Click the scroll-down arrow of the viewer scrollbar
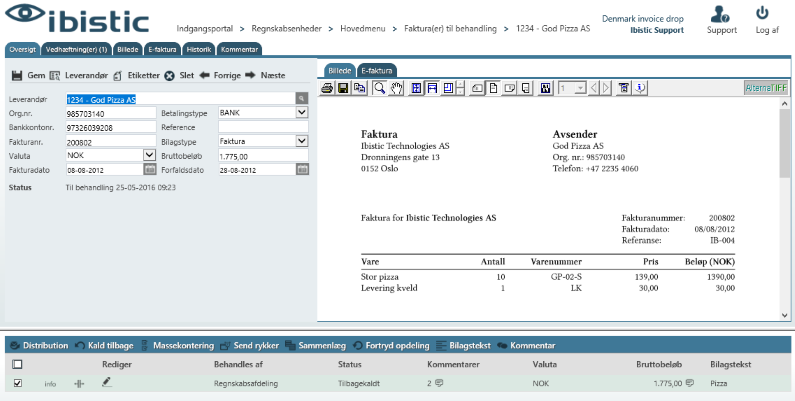Viewport: 795px width, 401px height. pos(785,315)
